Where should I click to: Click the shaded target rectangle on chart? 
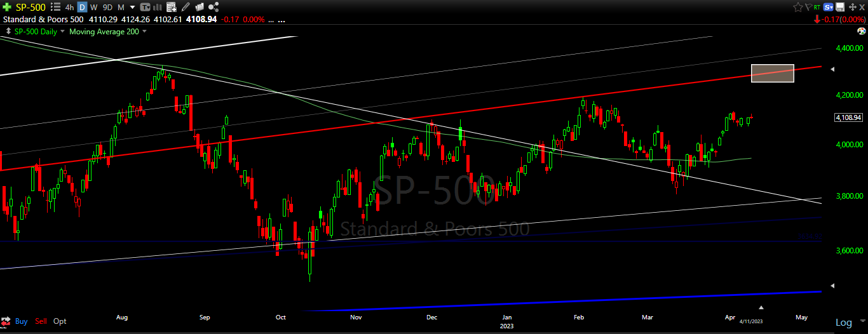point(772,73)
